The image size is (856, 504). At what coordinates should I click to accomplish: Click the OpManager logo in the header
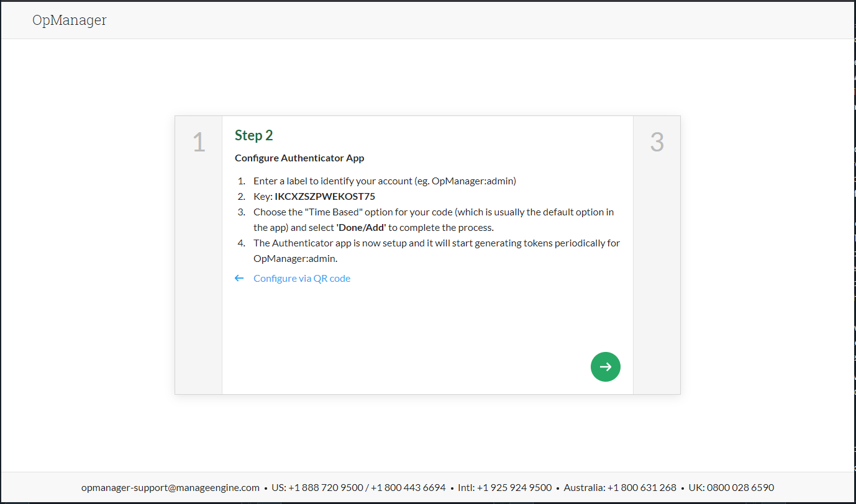tap(70, 20)
